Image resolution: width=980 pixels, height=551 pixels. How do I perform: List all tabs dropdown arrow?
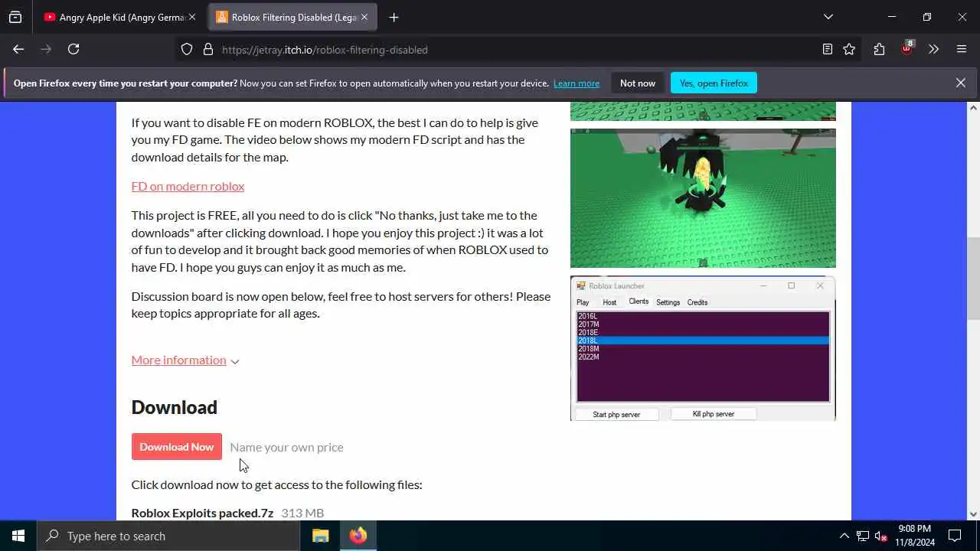pyautogui.click(x=828, y=17)
